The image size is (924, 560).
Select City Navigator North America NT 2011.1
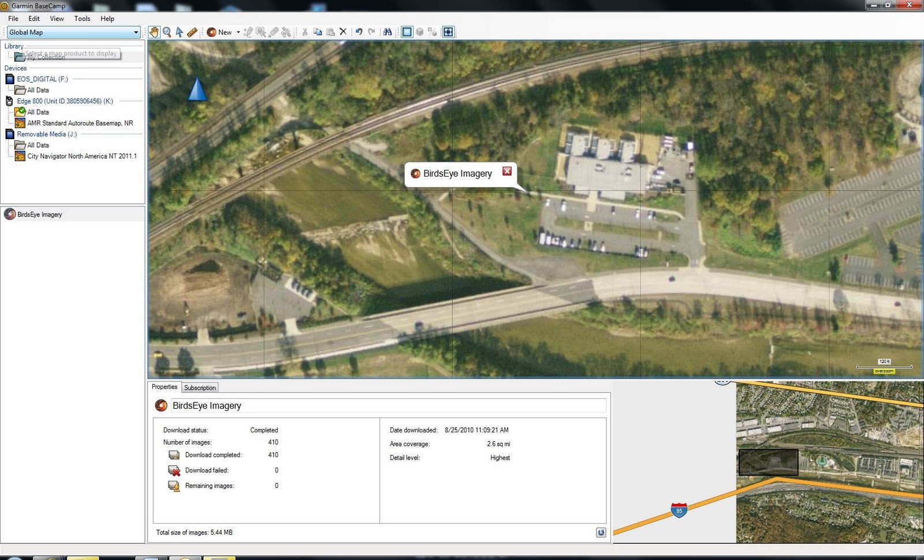click(82, 156)
